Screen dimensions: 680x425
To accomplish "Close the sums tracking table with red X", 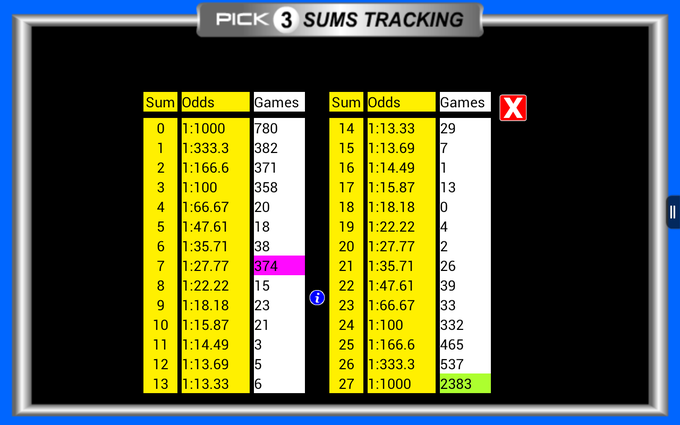I will coord(513,108).
